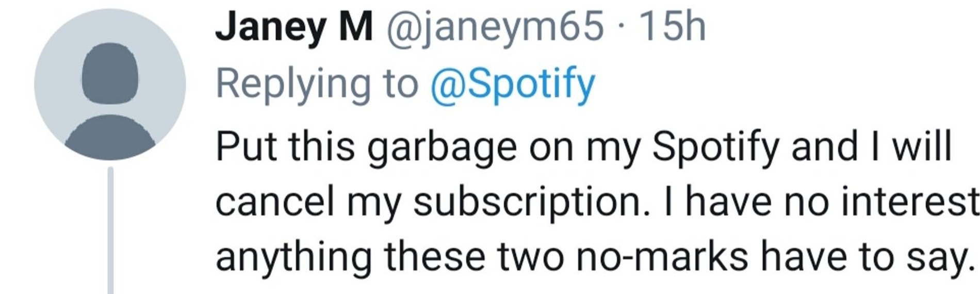
Task: Click the head shape of the avatar silhouette
Action: [x=110, y=73]
